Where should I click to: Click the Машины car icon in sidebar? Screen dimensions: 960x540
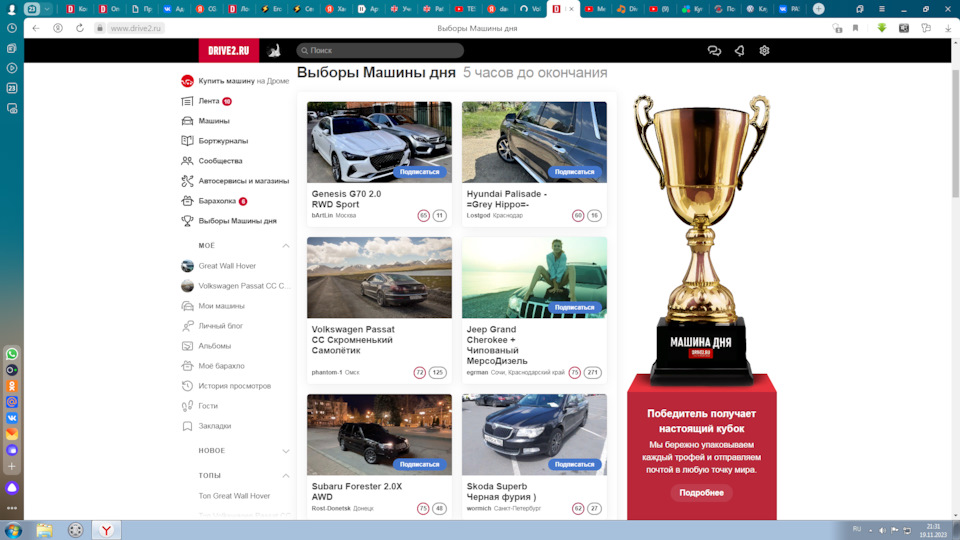point(187,121)
